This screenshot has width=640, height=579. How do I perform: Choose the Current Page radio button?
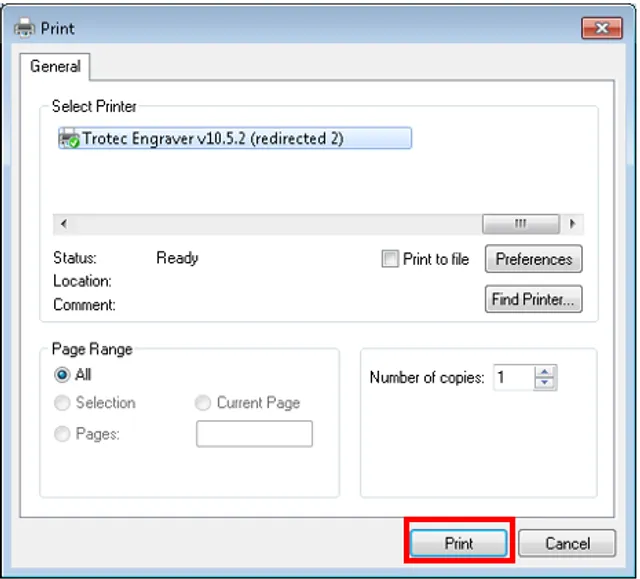202,403
